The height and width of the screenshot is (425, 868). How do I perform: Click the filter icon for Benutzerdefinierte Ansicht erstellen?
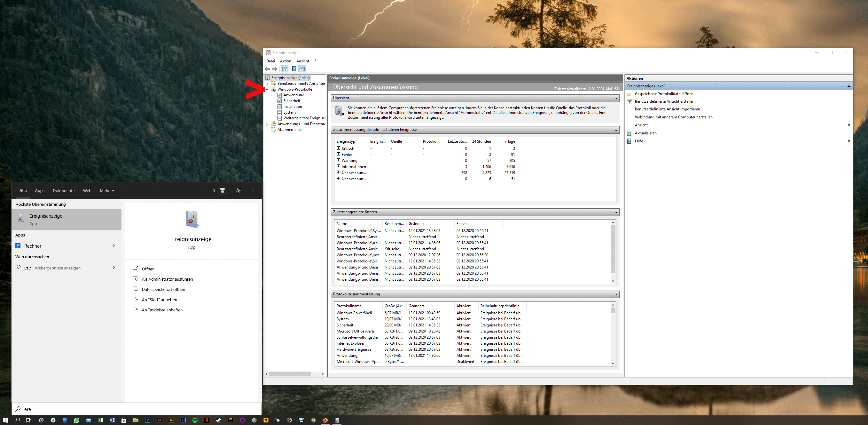point(629,101)
